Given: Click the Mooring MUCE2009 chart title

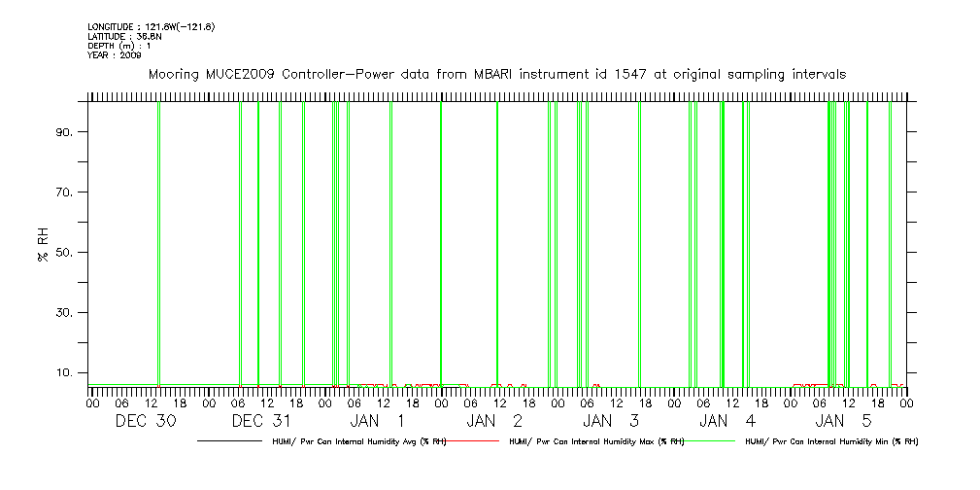Looking at the screenshot, I should click(496, 74).
